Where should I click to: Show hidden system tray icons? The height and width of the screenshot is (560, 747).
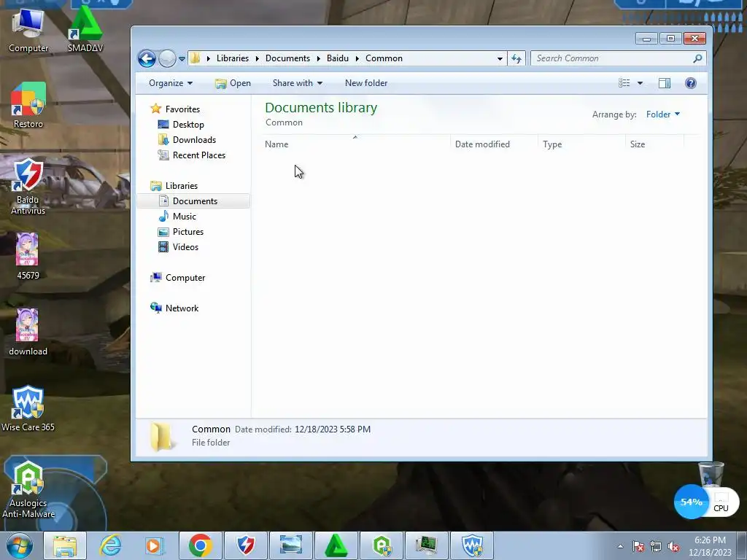[620, 546]
